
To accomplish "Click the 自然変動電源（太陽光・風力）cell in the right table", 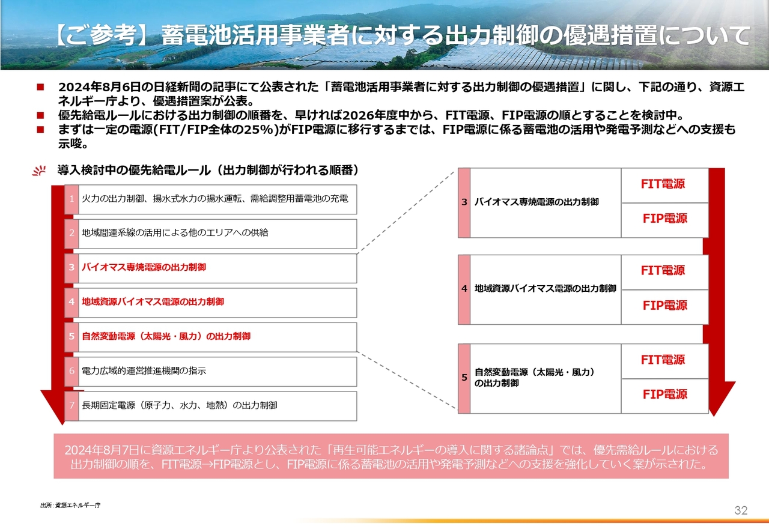I will pyautogui.click(x=546, y=378).
